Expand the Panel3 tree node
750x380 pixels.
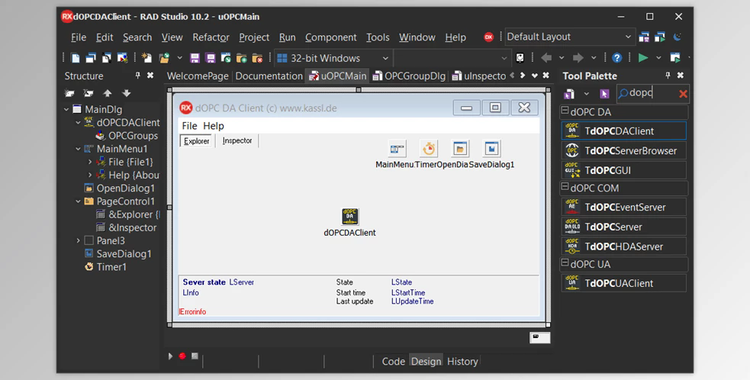point(78,240)
